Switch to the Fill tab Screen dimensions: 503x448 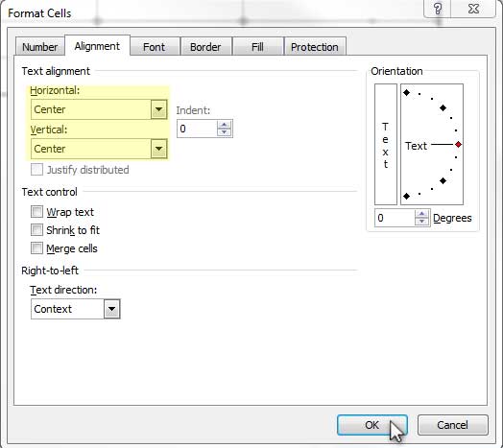[x=257, y=47]
